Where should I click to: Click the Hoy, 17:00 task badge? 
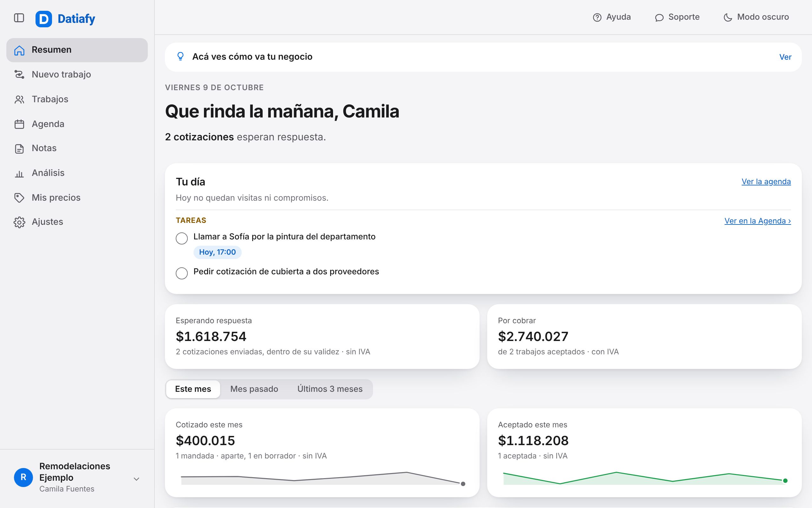(217, 252)
